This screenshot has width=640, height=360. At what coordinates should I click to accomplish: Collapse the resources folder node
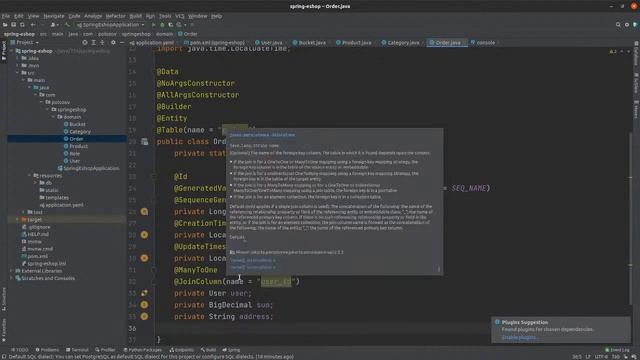click(x=30, y=176)
